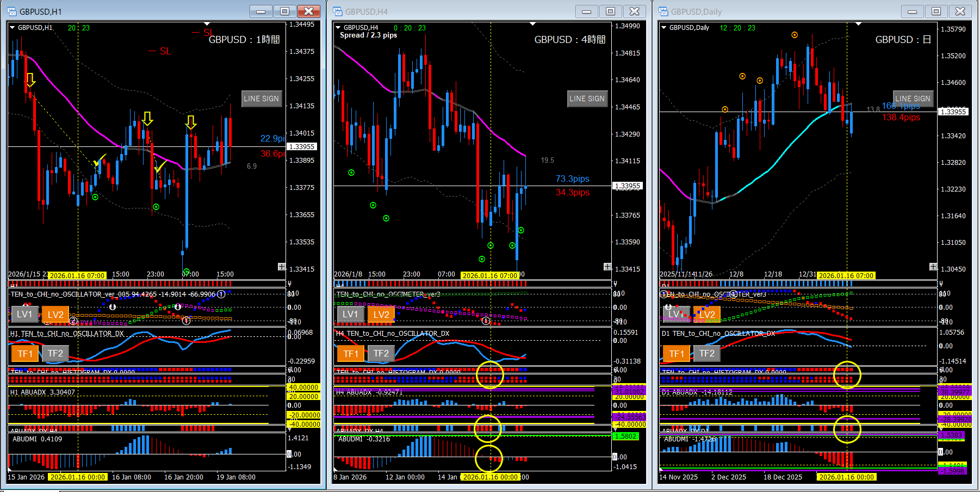Click the 'ABUDMI -0.3216' indicator label
Image resolution: width=980 pixels, height=492 pixels.
364,439
